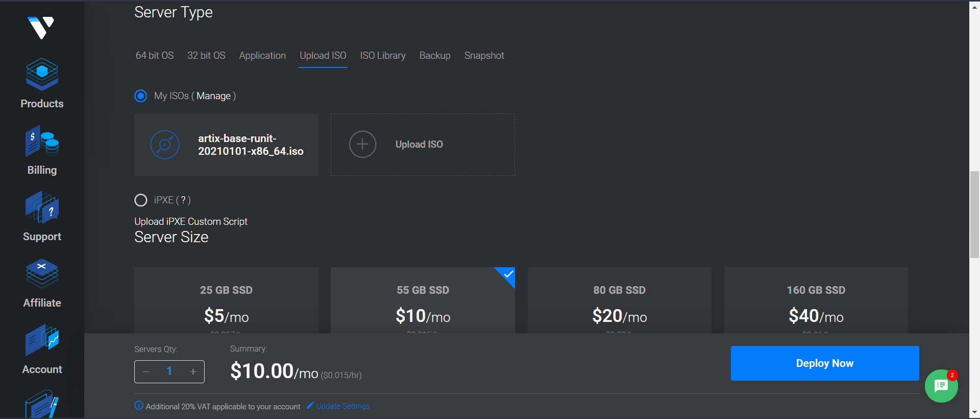Click the scrollbar down arrow

(x=974, y=413)
